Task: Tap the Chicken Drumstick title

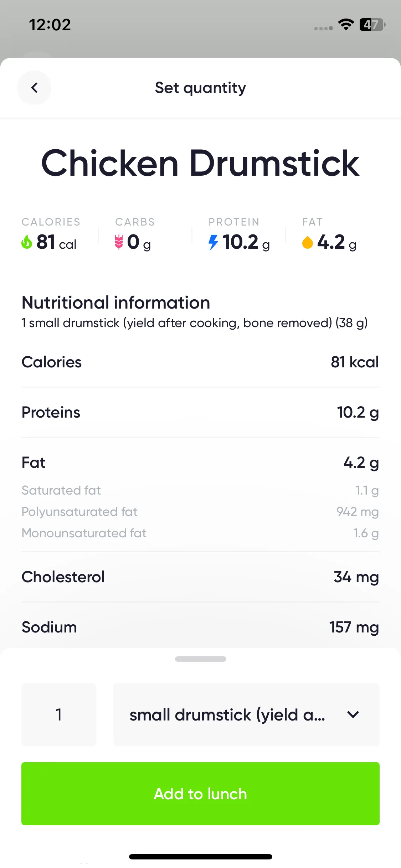Action: [x=200, y=163]
